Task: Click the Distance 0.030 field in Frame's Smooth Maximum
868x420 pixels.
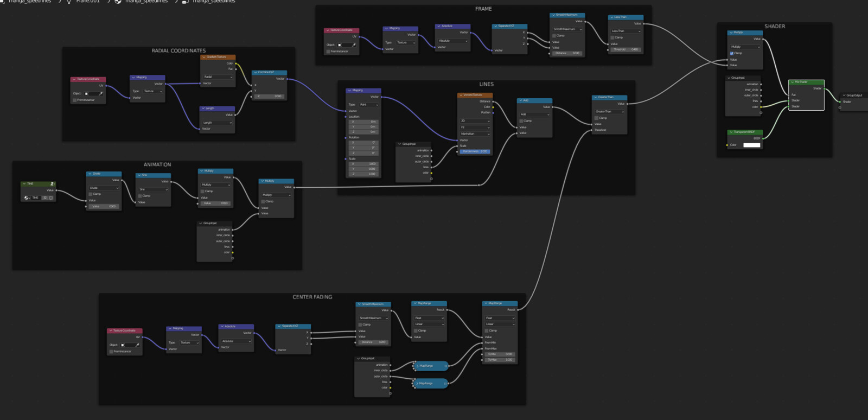Action: 567,53
